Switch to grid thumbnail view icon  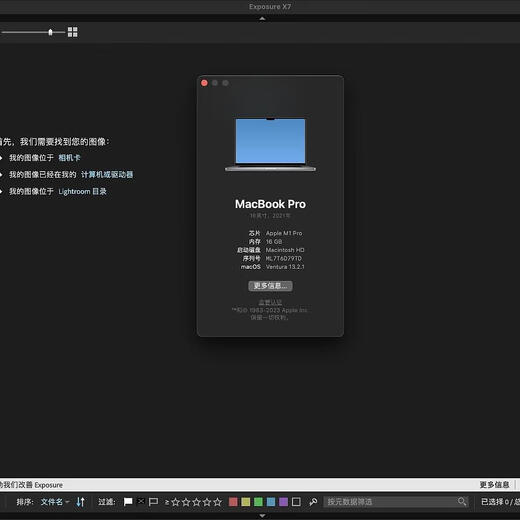[73, 32]
